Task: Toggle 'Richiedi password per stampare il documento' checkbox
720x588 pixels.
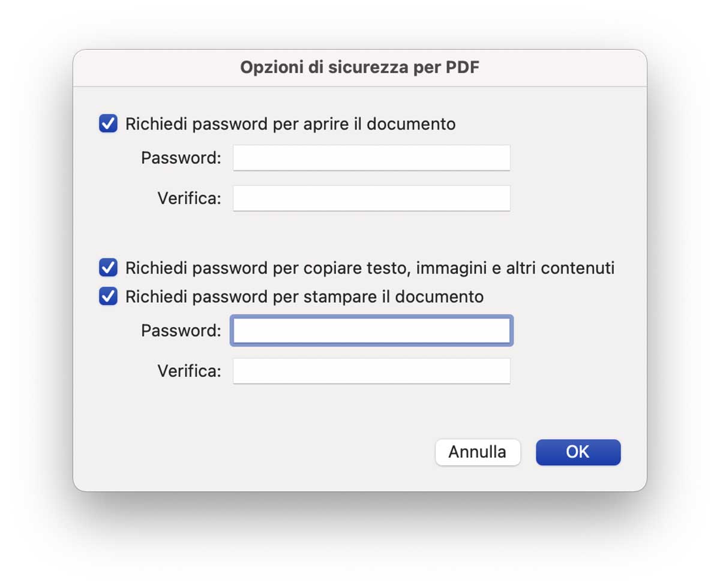Action: point(108,296)
